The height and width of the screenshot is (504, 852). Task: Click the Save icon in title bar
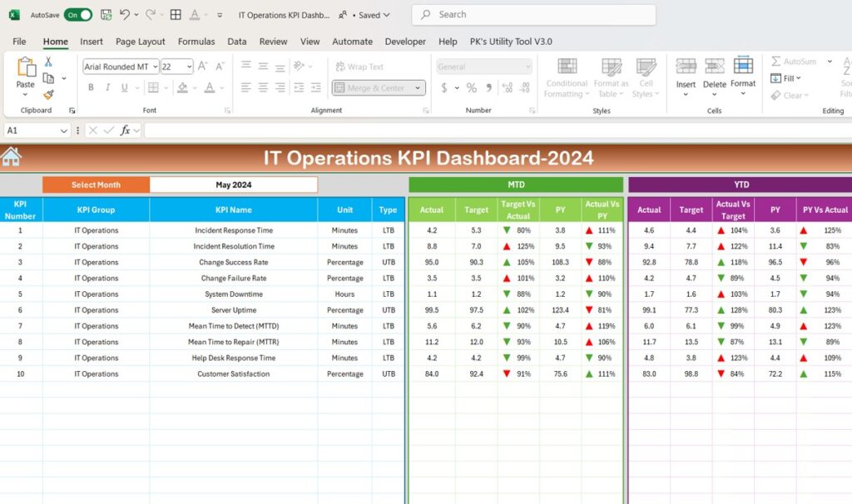106,15
